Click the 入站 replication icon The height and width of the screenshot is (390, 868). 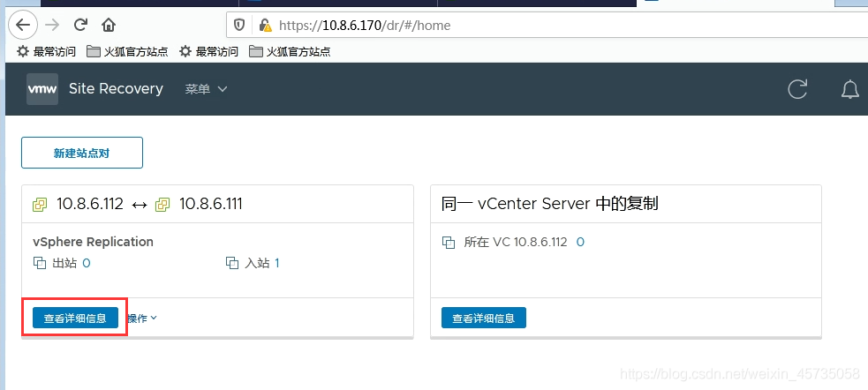pyautogui.click(x=232, y=263)
